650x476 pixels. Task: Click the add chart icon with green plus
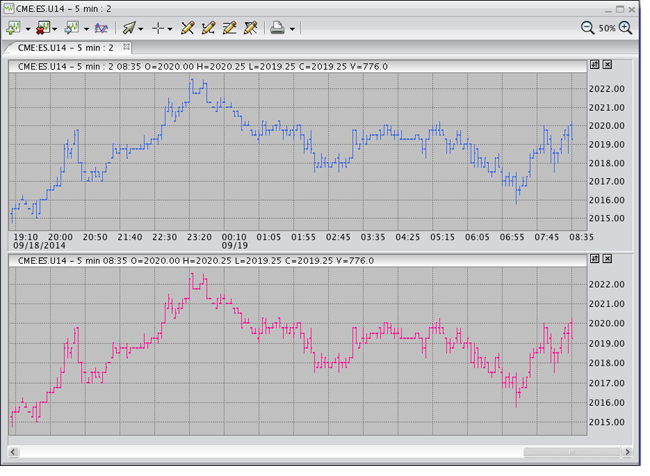click(x=14, y=28)
